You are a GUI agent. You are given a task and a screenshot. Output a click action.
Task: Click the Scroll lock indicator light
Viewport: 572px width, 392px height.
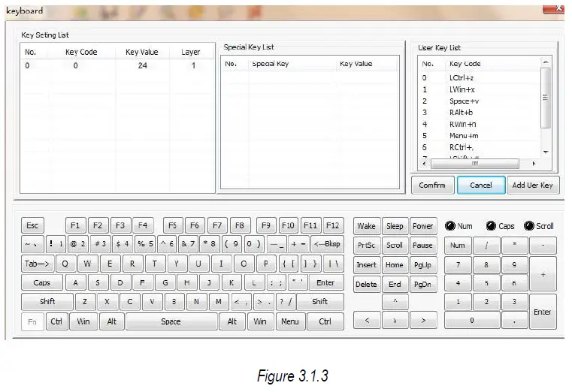click(528, 226)
